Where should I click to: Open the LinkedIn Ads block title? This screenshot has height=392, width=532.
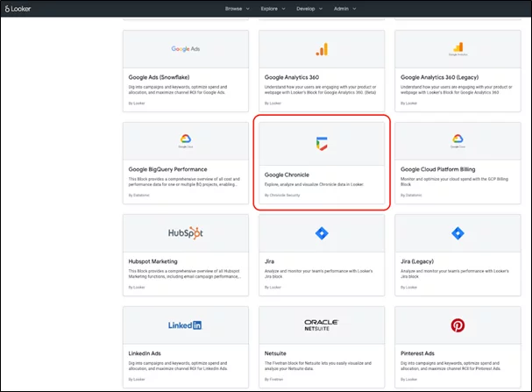145,353
